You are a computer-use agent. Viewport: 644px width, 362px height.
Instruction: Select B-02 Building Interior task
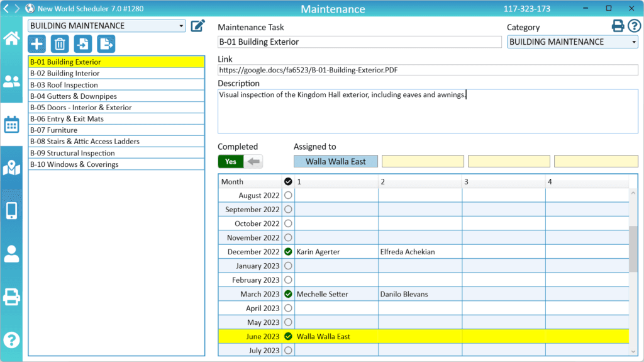[x=116, y=73]
